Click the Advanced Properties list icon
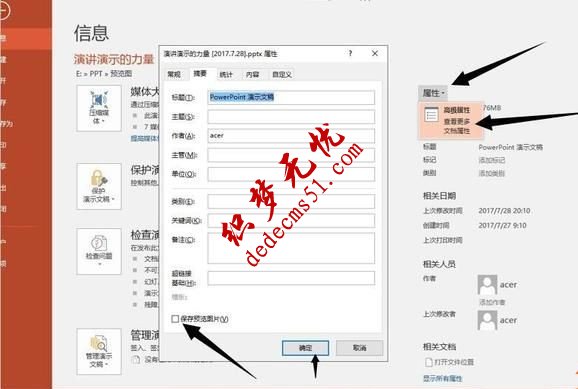The image size is (578, 389). [431, 115]
